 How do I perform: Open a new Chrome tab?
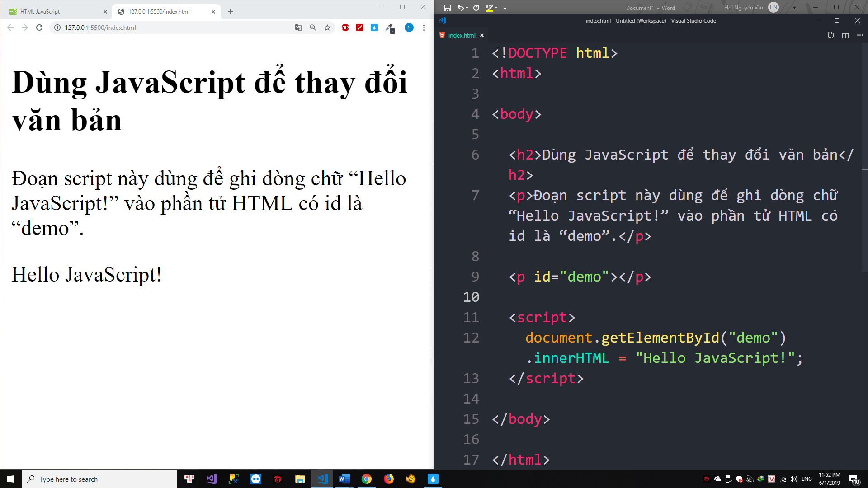click(231, 12)
